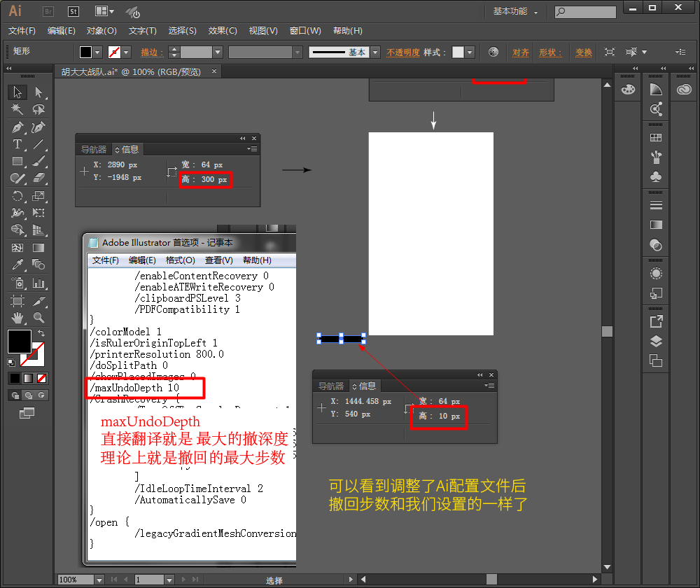Set paint mode to solid Color
Image resolution: width=700 pixels, height=588 pixels.
click(15, 379)
